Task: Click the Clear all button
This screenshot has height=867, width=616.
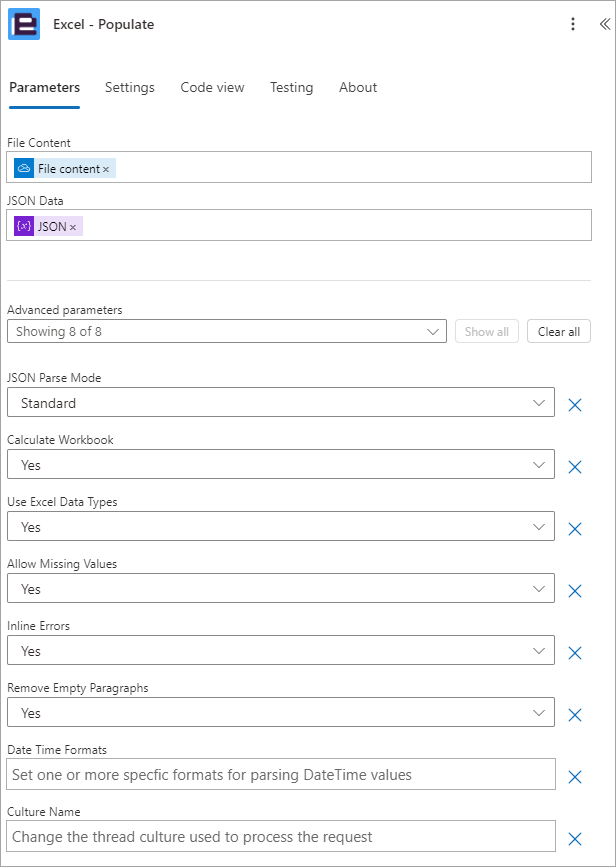Action: click(x=559, y=331)
